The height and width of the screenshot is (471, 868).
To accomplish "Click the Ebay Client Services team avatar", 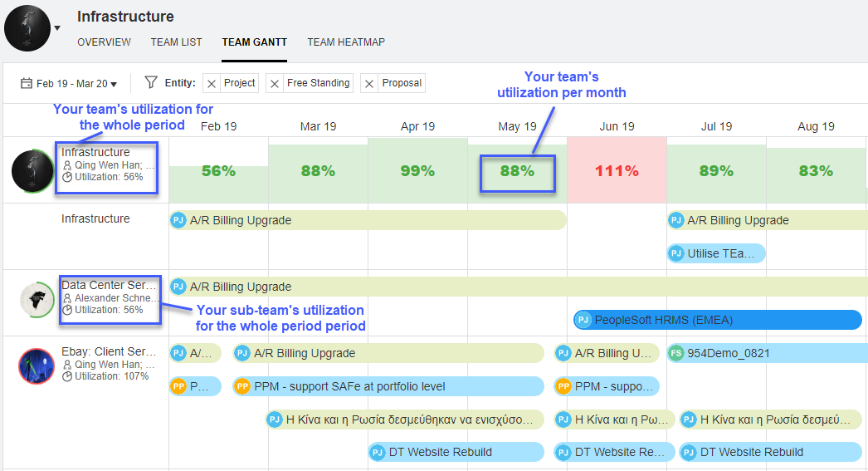I will click(x=37, y=366).
